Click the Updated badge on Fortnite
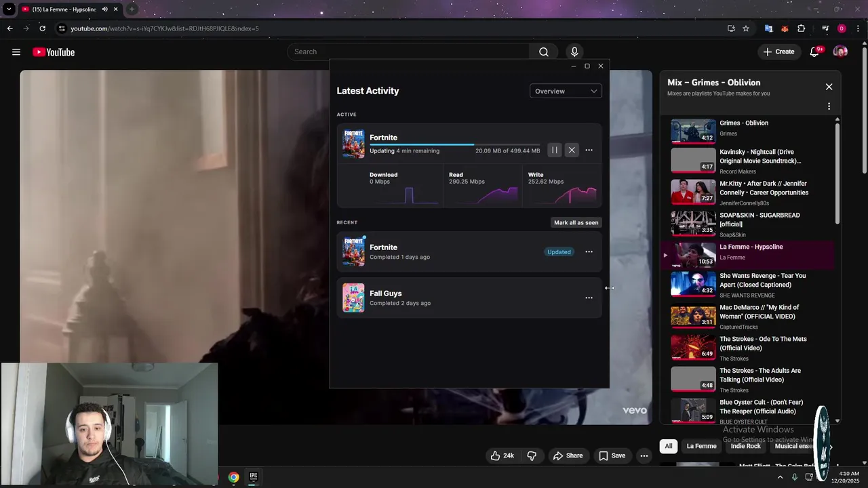Viewport: 868px width, 488px height. (559, 252)
